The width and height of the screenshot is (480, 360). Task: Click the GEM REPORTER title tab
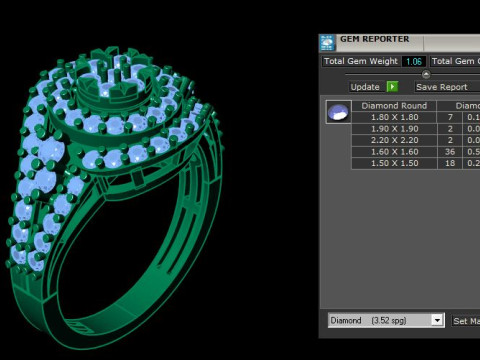pyautogui.click(x=375, y=39)
